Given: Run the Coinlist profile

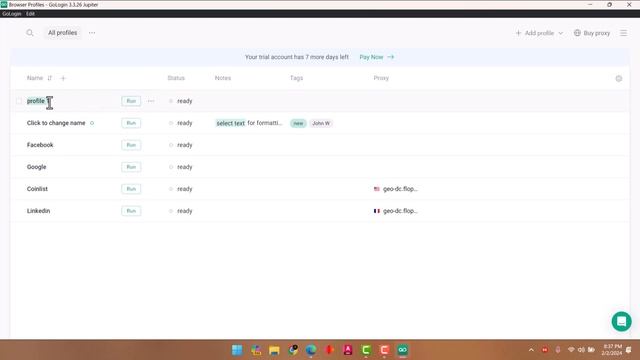Looking at the screenshot, I should click(131, 189).
